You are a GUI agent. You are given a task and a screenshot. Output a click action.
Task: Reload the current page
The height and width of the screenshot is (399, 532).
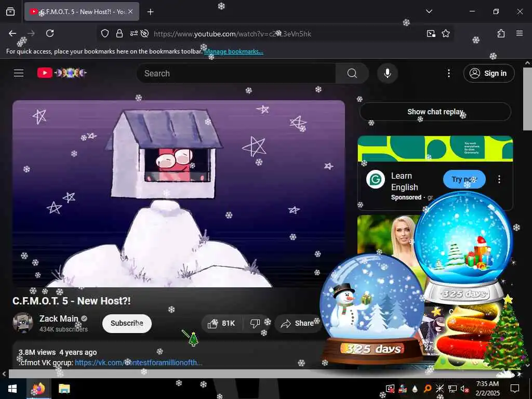pos(50,33)
